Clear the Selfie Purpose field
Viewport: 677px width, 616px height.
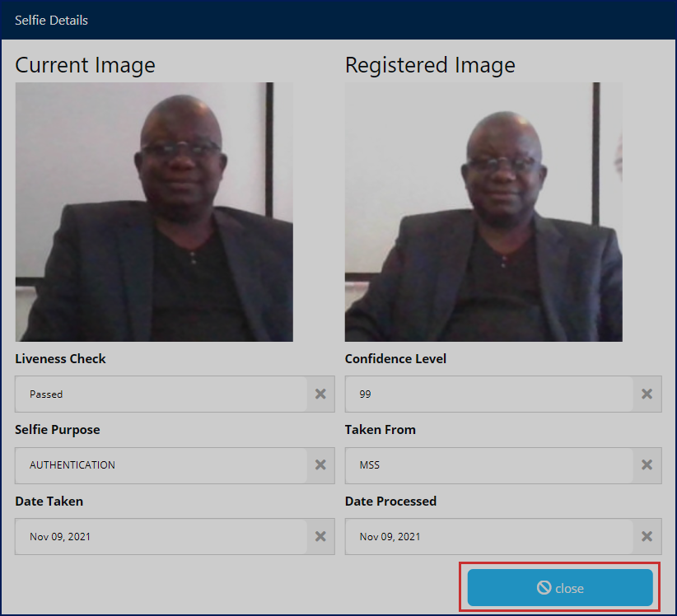320,465
